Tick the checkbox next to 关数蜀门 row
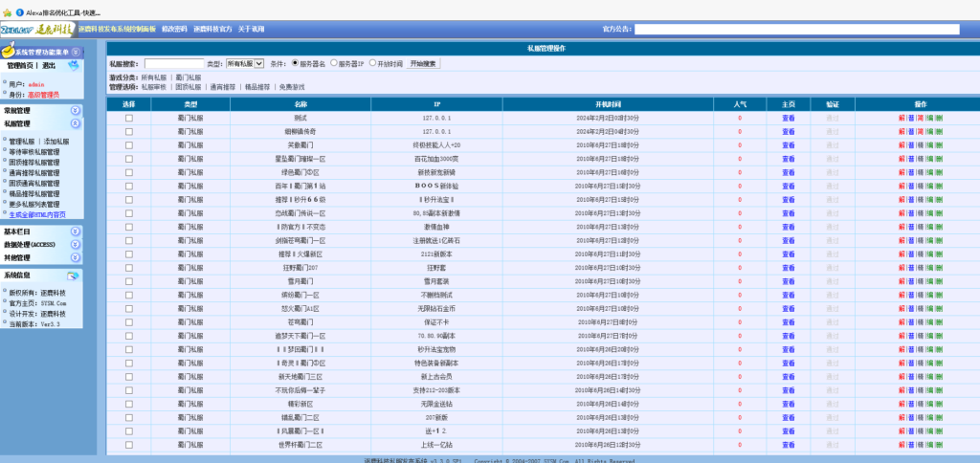Viewport: 980px width, 463px height. (x=129, y=144)
